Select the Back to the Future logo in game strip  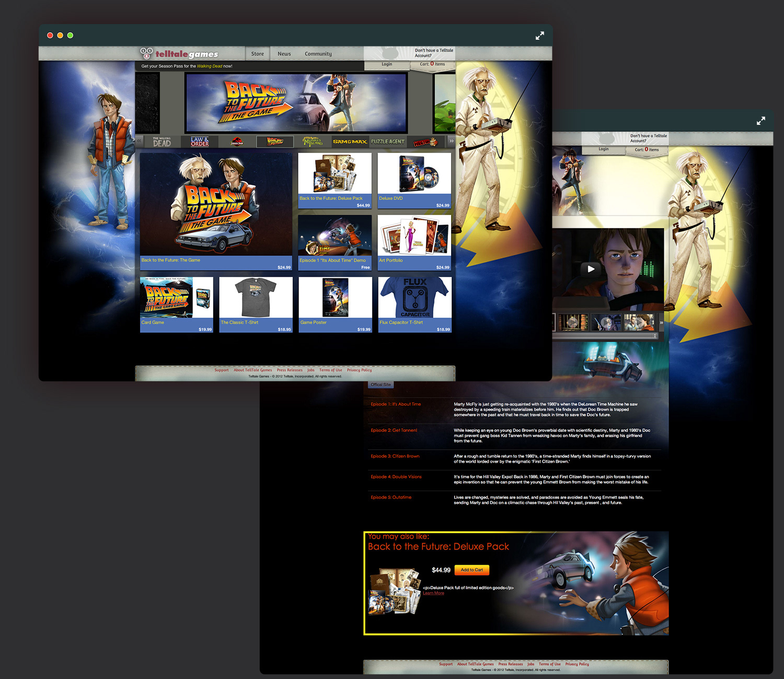(275, 142)
